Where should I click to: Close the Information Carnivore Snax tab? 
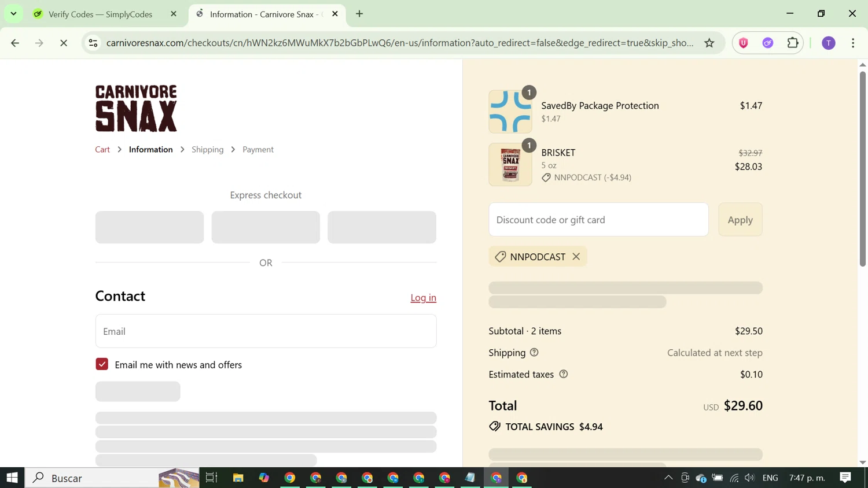(x=334, y=14)
